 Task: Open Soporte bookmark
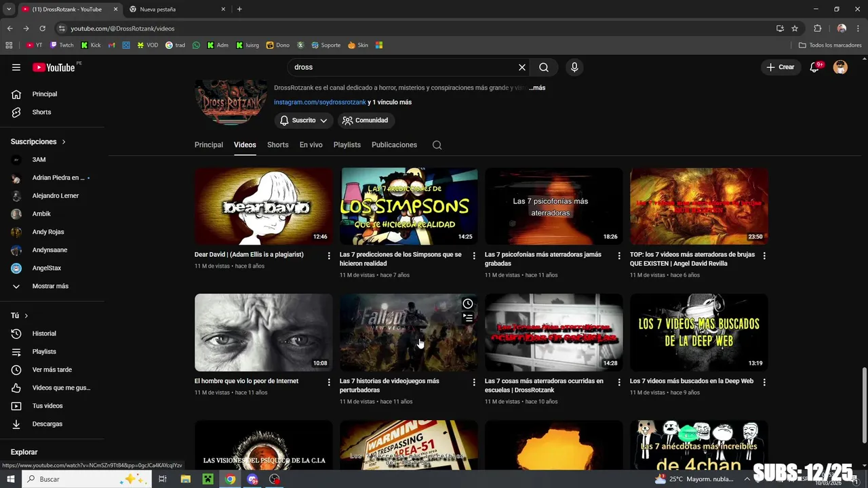click(x=325, y=45)
